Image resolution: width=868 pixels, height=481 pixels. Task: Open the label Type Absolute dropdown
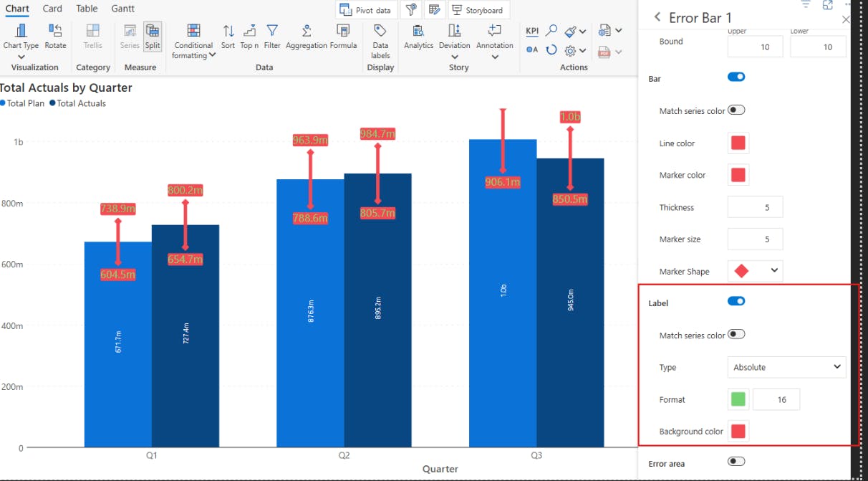[786, 367]
